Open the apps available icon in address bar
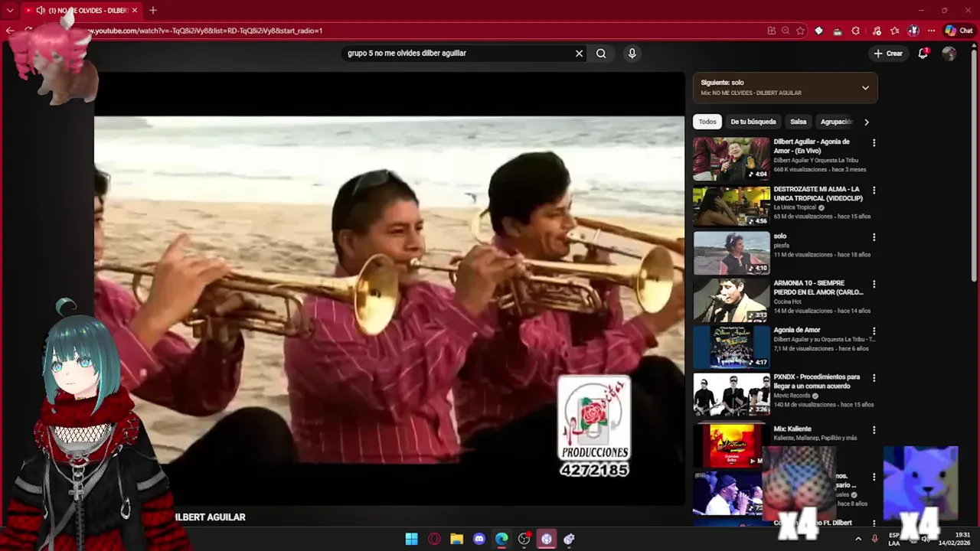This screenshot has width=980, height=551. [771, 31]
